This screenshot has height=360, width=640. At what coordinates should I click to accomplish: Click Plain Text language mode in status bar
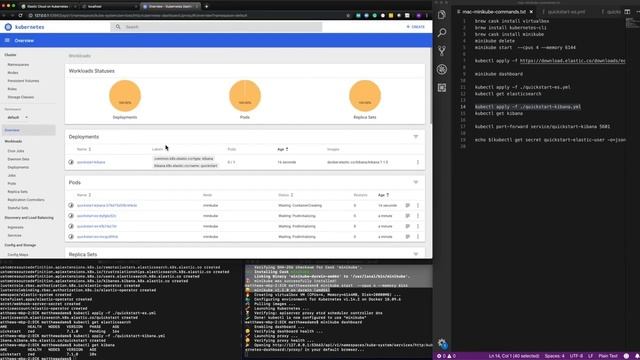click(608, 356)
